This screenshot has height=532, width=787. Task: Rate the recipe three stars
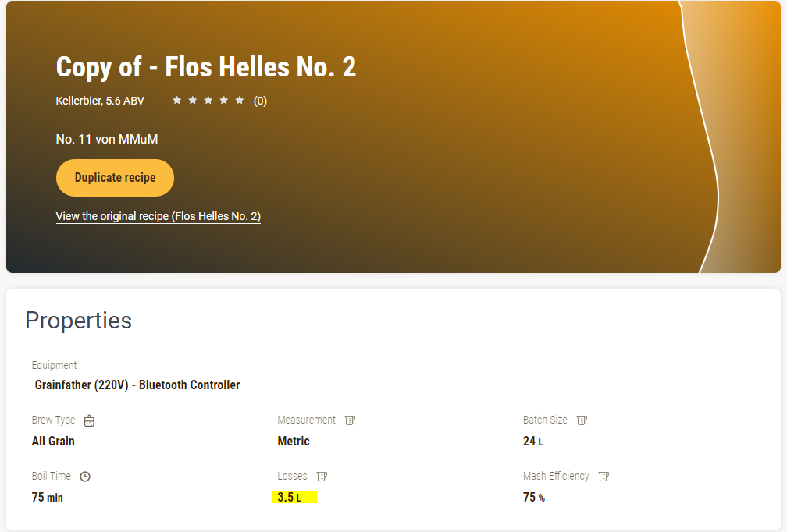[208, 101]
